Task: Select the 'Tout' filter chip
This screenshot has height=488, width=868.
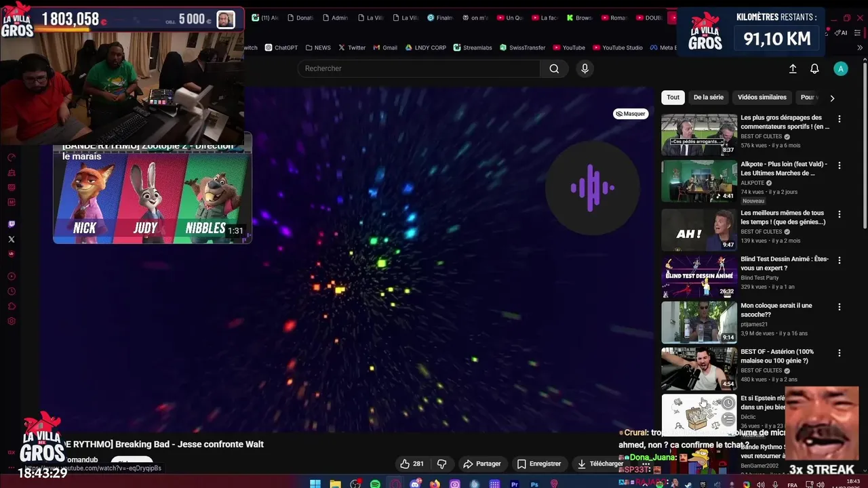Action: 673,97
